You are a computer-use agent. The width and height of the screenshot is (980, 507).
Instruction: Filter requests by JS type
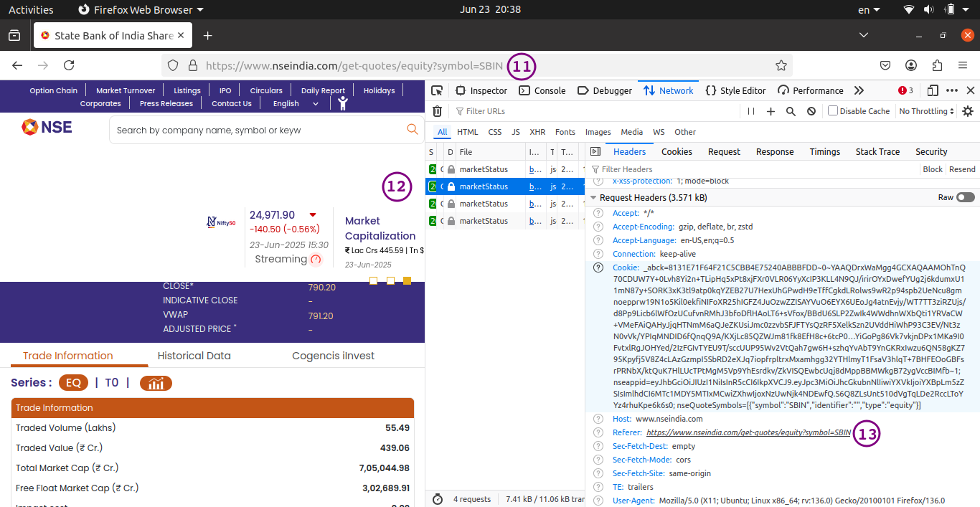click(x=516, y=132)
